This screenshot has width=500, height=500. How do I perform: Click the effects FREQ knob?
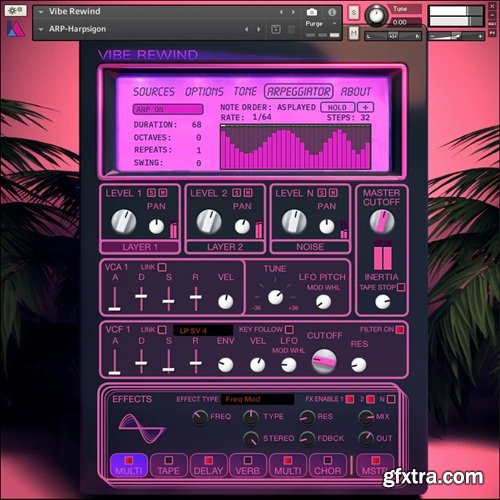coord(200,417)
